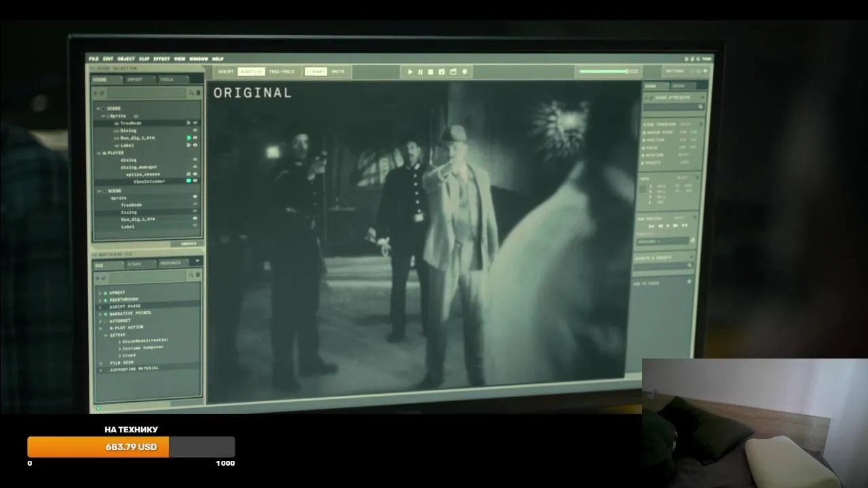Toggle the eye on the option_choose row

click(195, 174)
